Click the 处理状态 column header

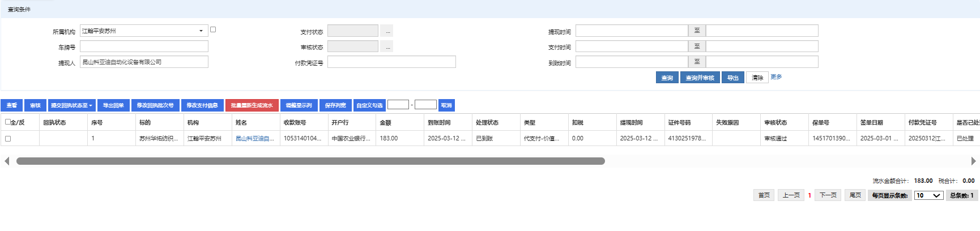(x=496, y=122)
